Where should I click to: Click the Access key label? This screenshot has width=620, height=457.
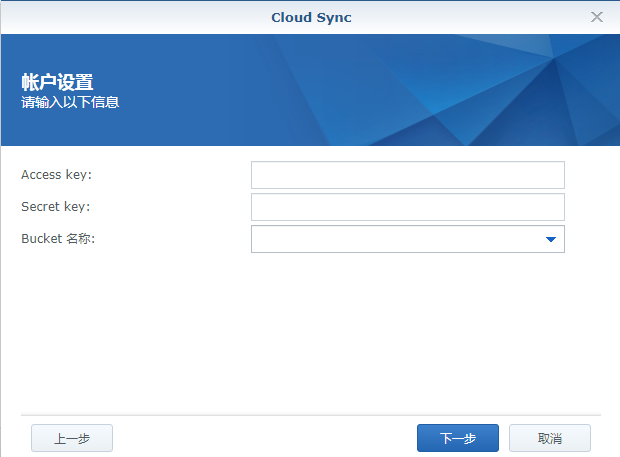[x=57, y=175]
